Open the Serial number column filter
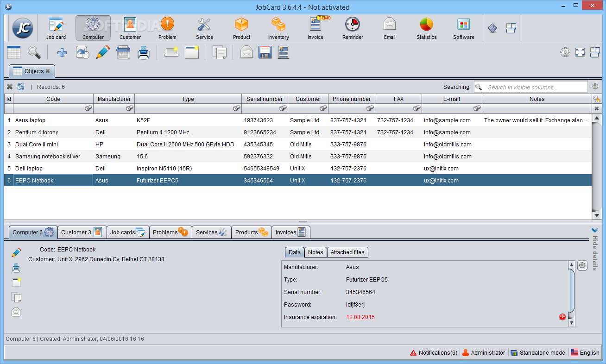The height and width of the screenshot is (364, 606). tap(283, 108)
